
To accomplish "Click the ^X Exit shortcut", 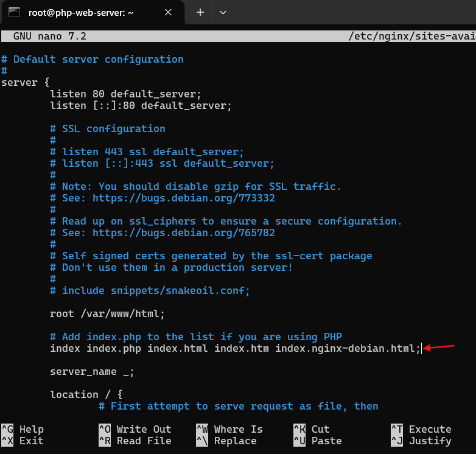I will click(23, 441).
